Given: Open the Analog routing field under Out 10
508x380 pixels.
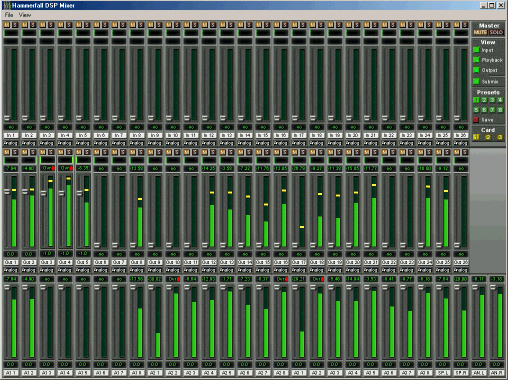Looking at the screenshot, I should tap(173, 270).
